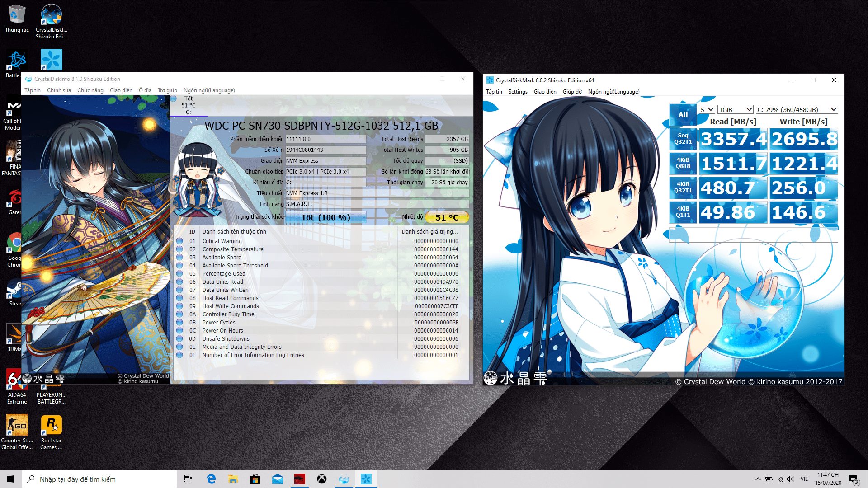This screenshot has width=868, height=488.
Task: Open Chỉnh sửa menu in CrystalDiskInfo
Action: click(x=59, y=90)
